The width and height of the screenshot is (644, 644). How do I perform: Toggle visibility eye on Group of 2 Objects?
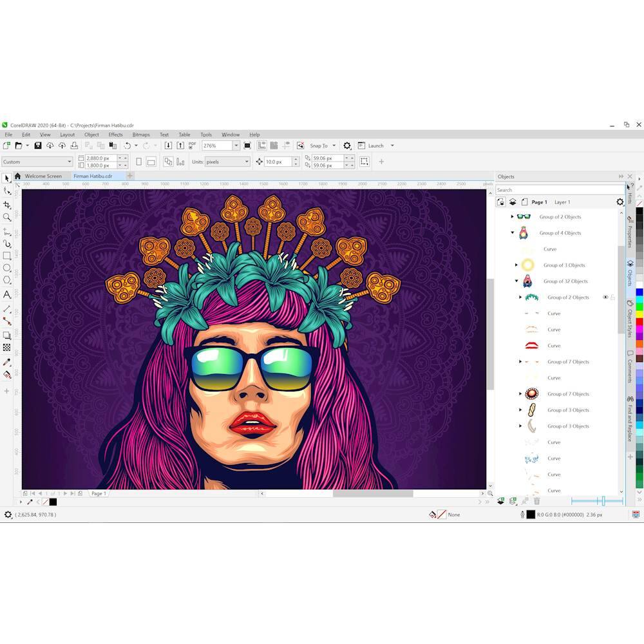(x=605, y=298)
